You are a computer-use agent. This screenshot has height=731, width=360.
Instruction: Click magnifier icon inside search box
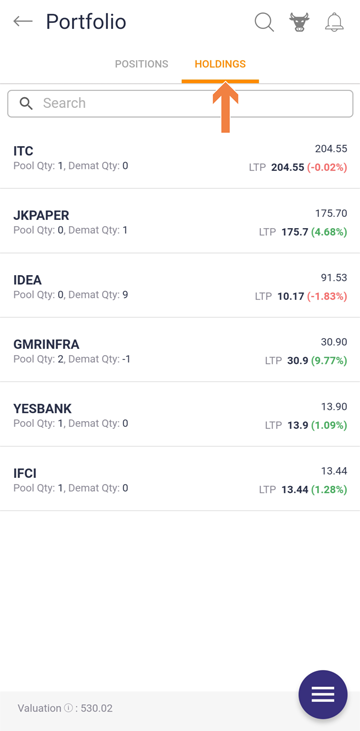[26, 103]
